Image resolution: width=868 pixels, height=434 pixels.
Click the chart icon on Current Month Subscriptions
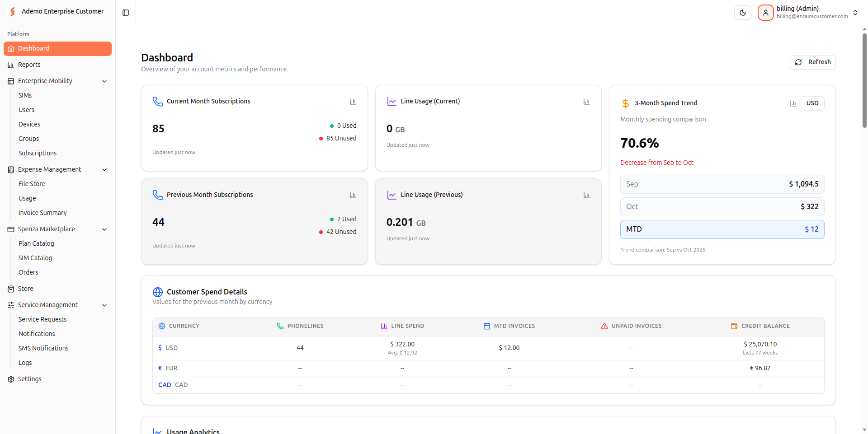point(353,102)
